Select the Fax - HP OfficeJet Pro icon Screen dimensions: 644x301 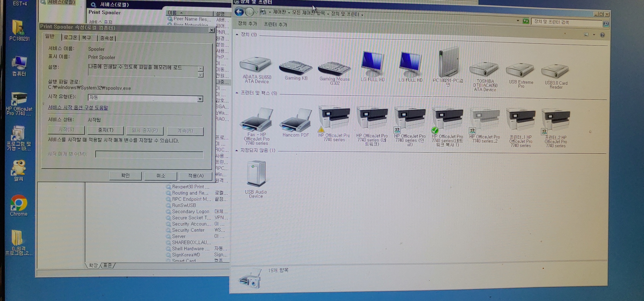[x=256, y=121]
